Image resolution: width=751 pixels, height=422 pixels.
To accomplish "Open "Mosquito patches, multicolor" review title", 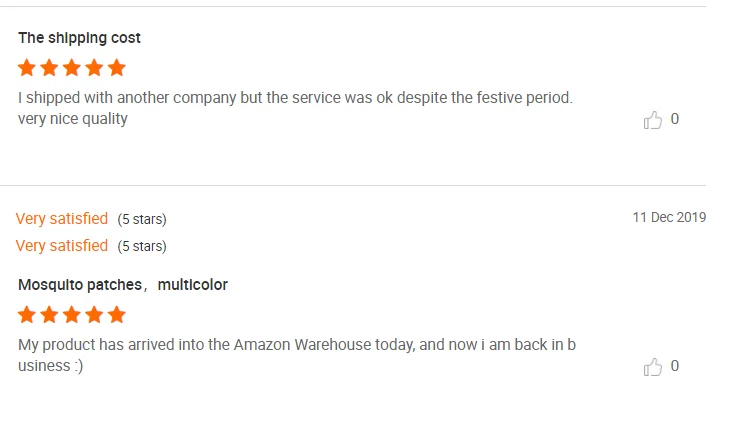I will (x=123, y=285).
